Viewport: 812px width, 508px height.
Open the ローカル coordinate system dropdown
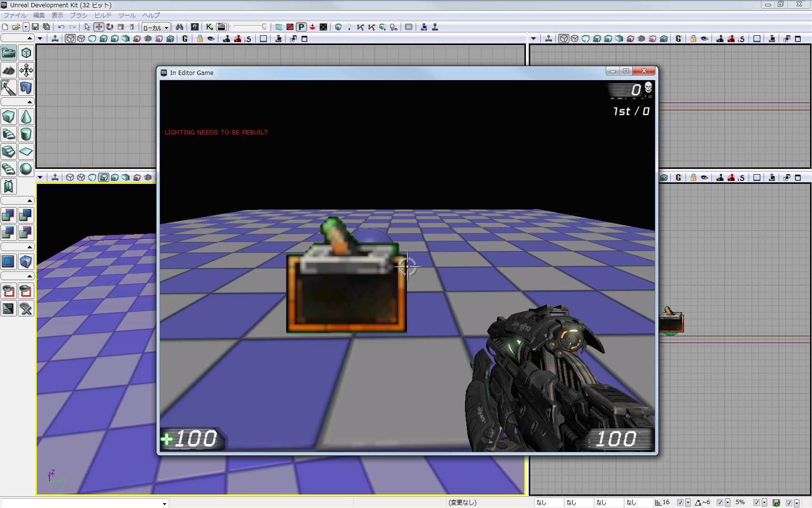pos(156,28)
